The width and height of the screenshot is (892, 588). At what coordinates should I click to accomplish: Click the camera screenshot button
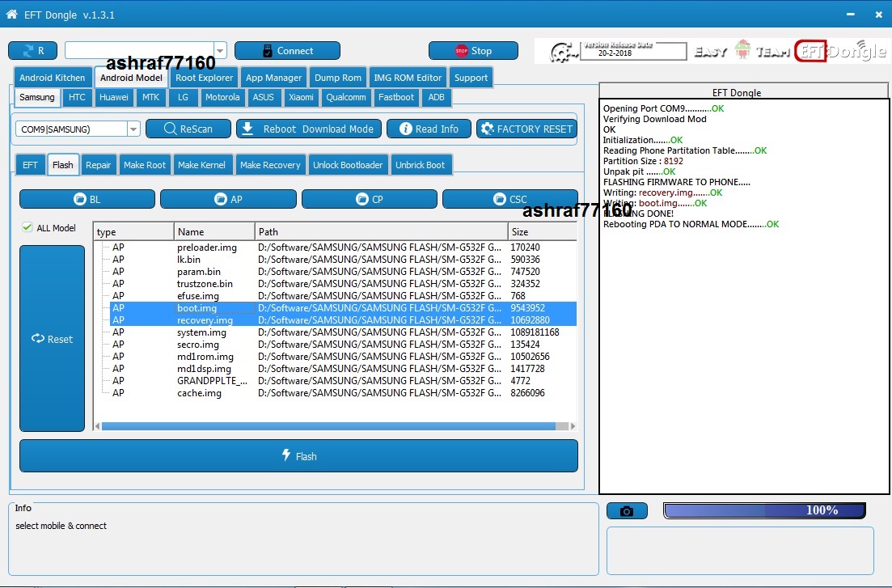(x=627, y=511)
